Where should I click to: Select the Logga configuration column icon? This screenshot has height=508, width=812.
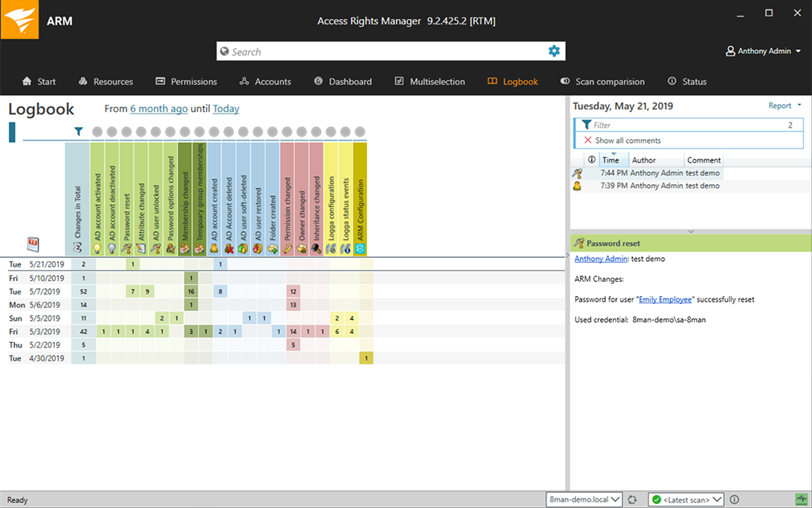[x=330, y=248]
